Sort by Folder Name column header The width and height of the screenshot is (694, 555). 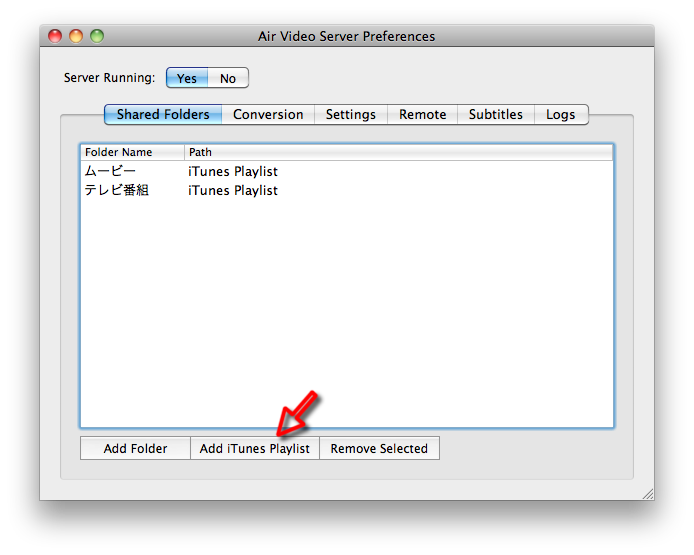click(132, 152)
